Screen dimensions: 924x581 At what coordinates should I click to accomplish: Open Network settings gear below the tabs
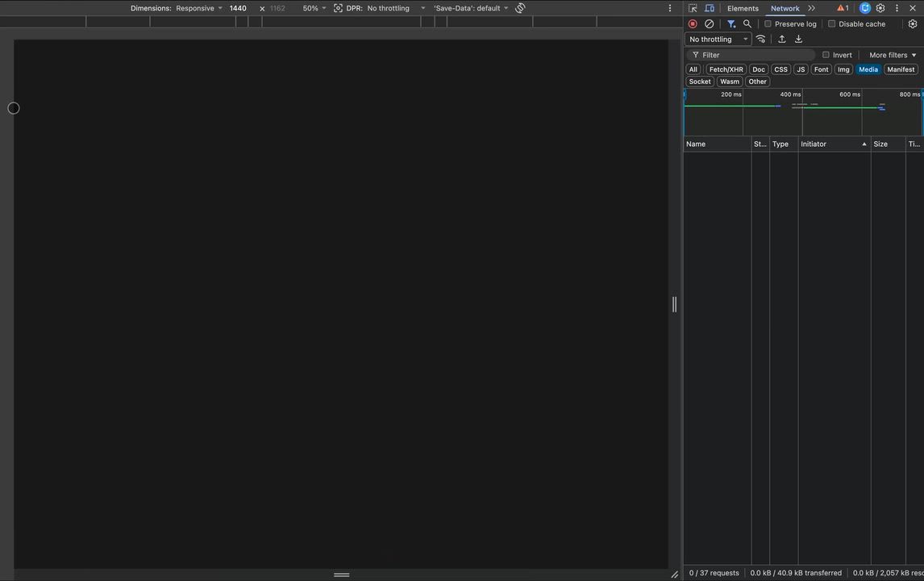tap(912, 24)
